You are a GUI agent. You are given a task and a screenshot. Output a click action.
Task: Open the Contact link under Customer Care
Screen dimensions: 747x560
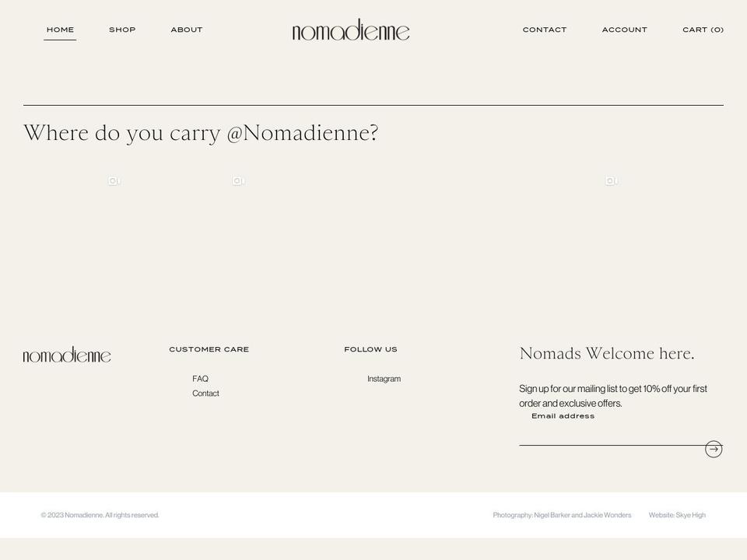tap(205, 394)
